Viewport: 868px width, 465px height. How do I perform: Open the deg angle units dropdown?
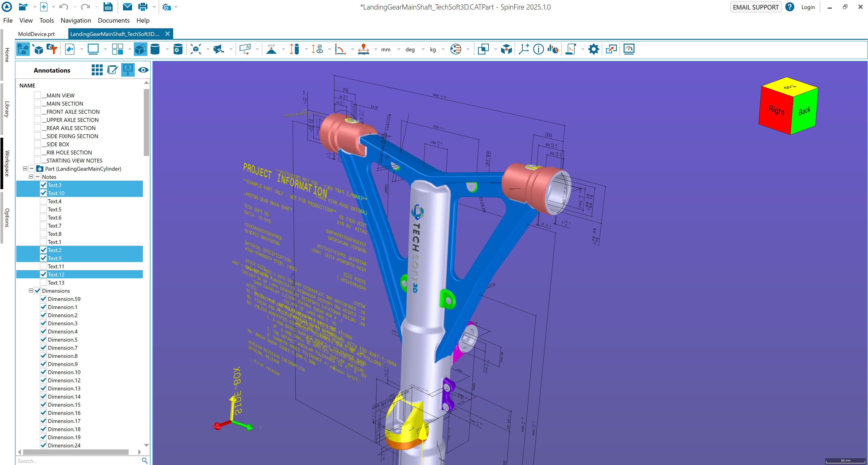[x=423, y=50]
